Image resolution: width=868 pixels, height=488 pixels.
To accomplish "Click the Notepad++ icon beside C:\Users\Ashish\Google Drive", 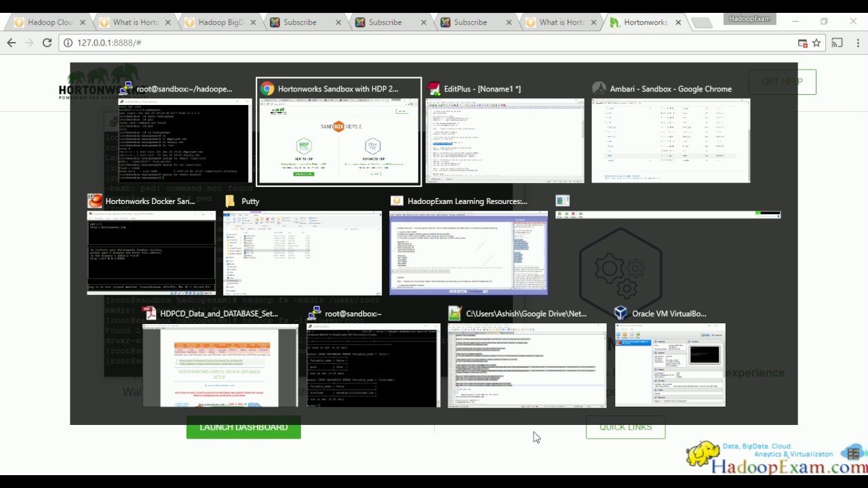I will click(455, 314).
